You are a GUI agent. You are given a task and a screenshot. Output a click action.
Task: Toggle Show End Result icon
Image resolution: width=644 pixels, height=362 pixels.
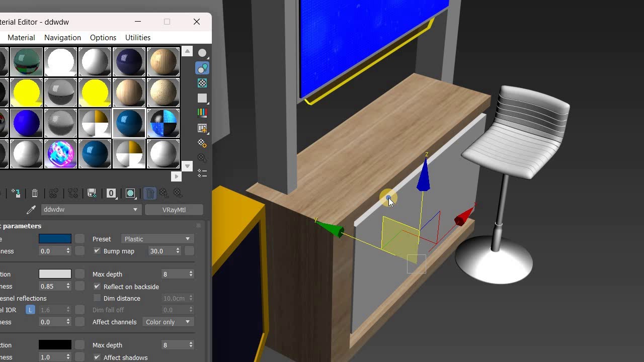(150, 193)
